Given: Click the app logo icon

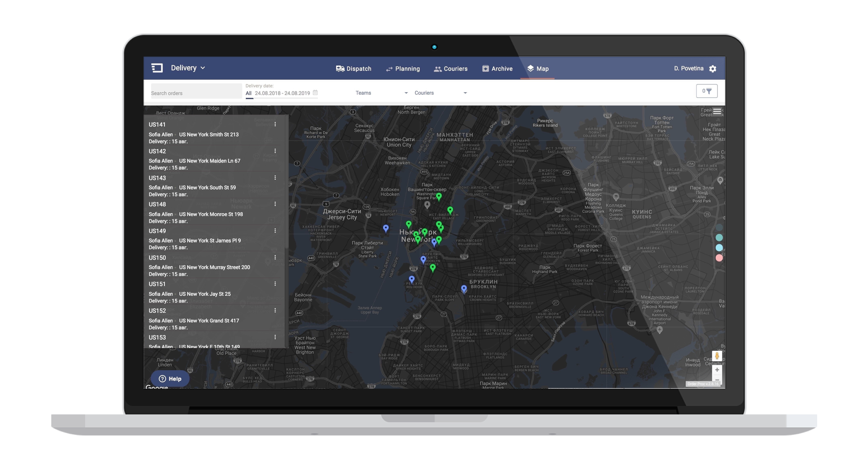Looking at the screenshot, I should 157,68.
